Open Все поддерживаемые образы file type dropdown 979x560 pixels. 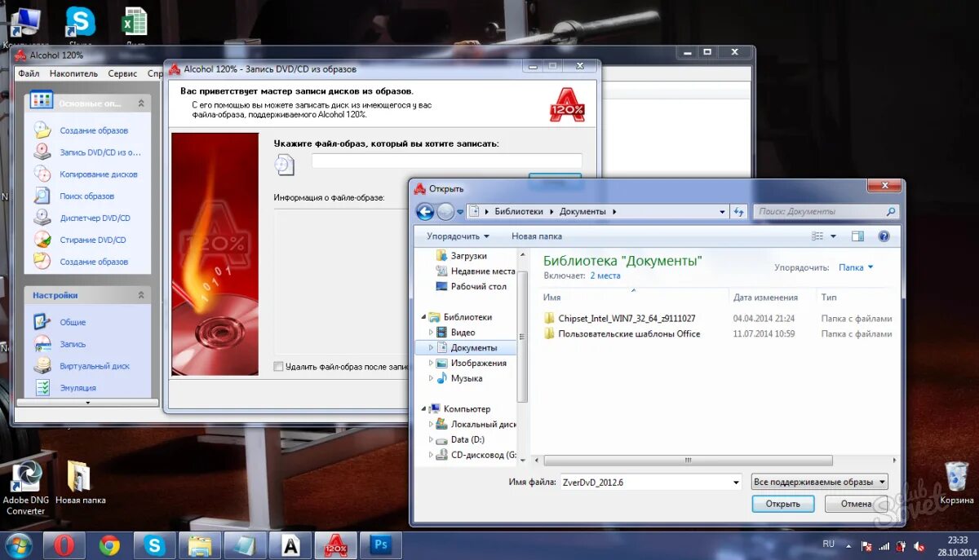point(819,482)
